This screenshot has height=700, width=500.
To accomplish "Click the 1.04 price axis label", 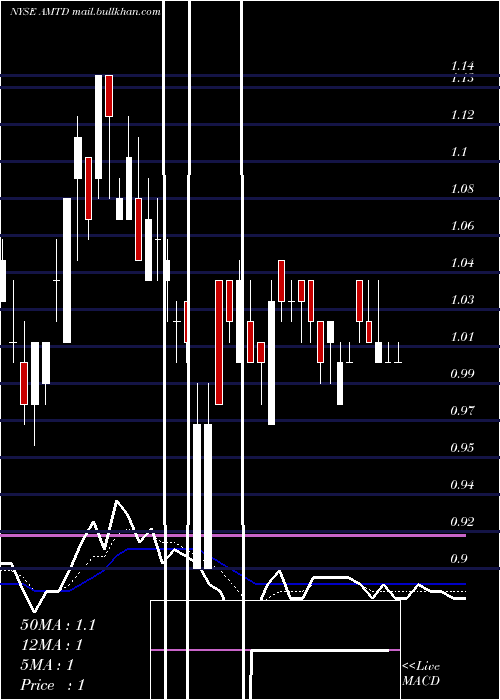I will pyautogui.click(x=462, y=262).
